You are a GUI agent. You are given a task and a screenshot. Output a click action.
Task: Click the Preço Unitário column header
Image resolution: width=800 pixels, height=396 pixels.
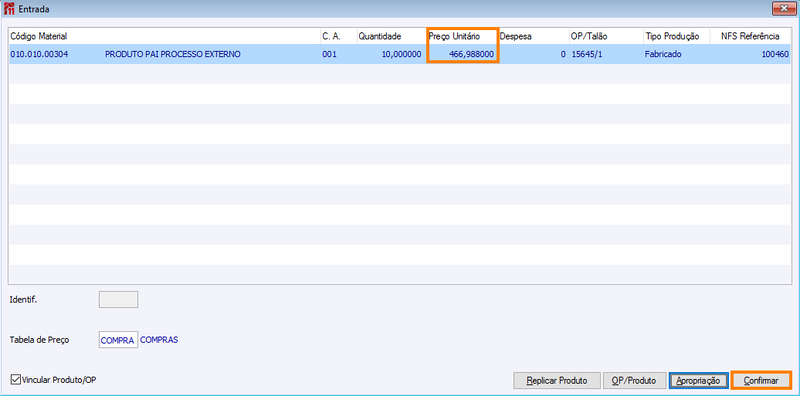[462, 36]
